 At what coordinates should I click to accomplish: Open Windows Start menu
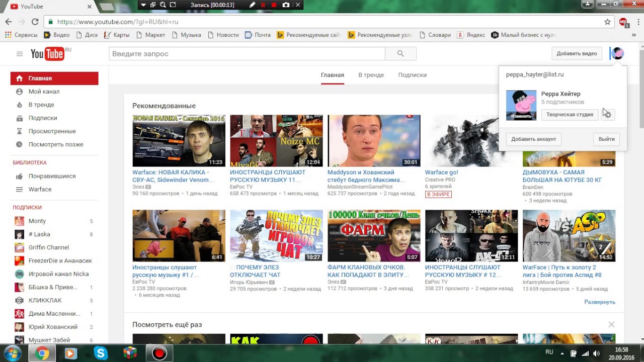point(12,353)
